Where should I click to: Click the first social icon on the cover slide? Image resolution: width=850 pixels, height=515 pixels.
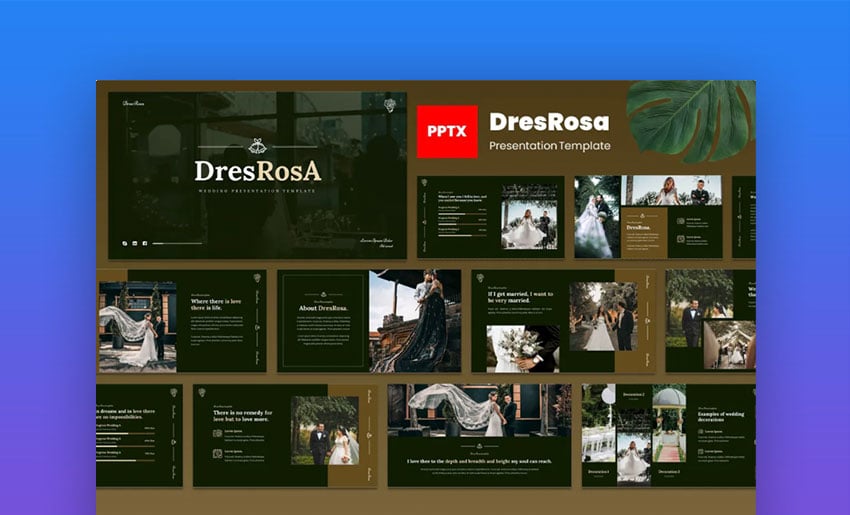click(x=124, y=243)
